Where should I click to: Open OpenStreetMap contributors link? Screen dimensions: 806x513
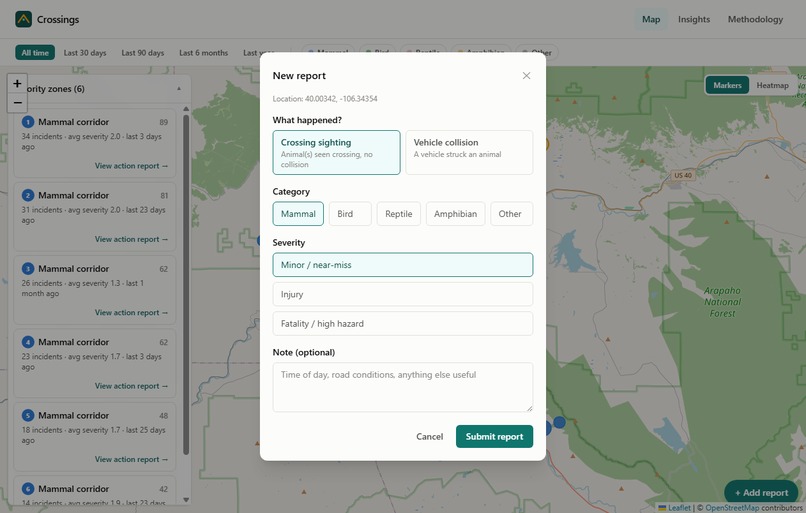click(732, 508)
